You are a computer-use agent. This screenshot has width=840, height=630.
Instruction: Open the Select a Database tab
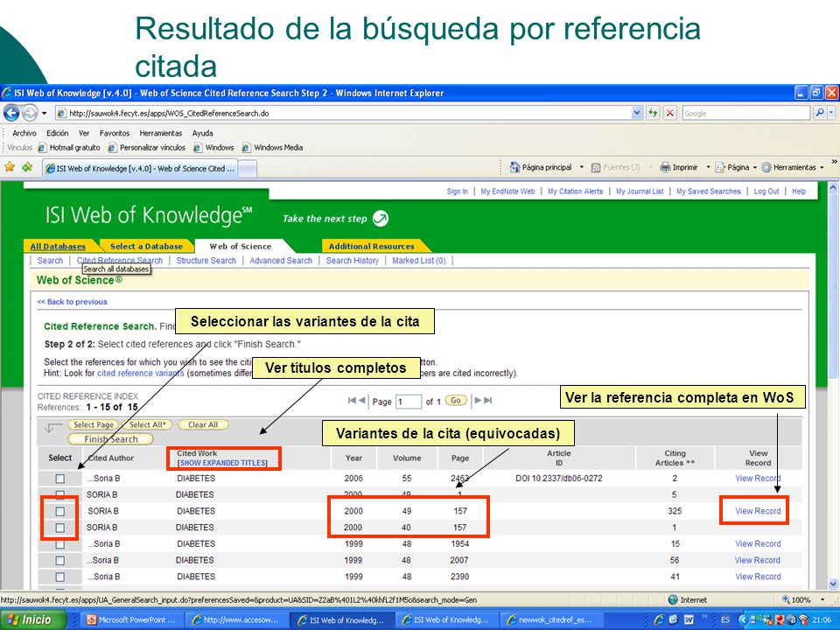coord(146,247)
